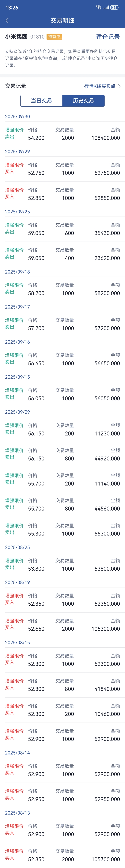
Task: Select the buy record totaling 105300.000
Action: pyautogui.click(x=63, y=625)
